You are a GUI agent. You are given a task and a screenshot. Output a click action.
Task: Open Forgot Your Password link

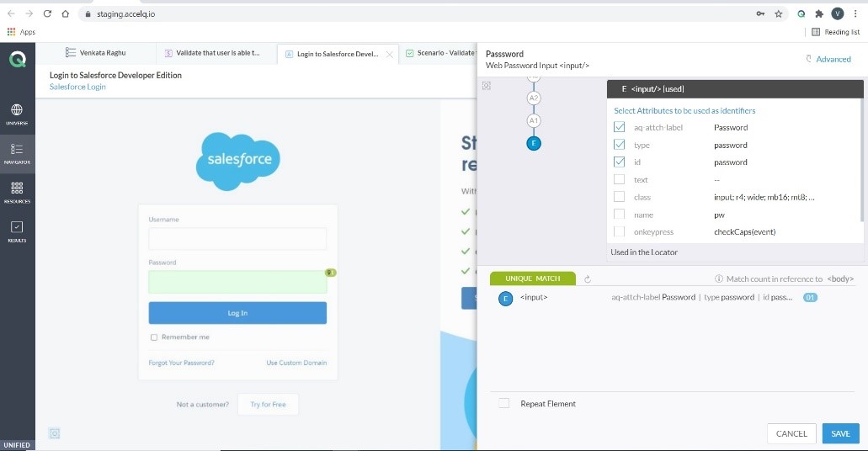[181, 363]
